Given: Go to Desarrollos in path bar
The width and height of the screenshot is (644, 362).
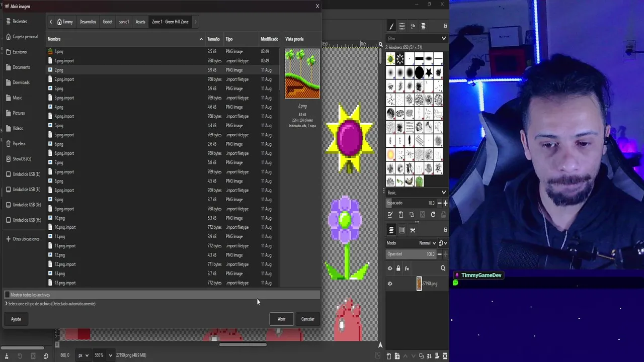Looking at the screenshot, I should coord(88,22).
